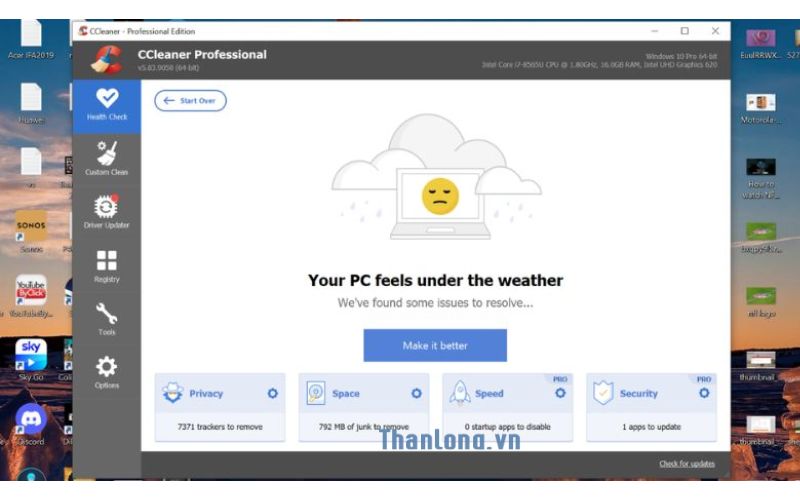Click the Privacy card settings gear
The width and height of the screenshot is (800, 500).
[272, 393]
